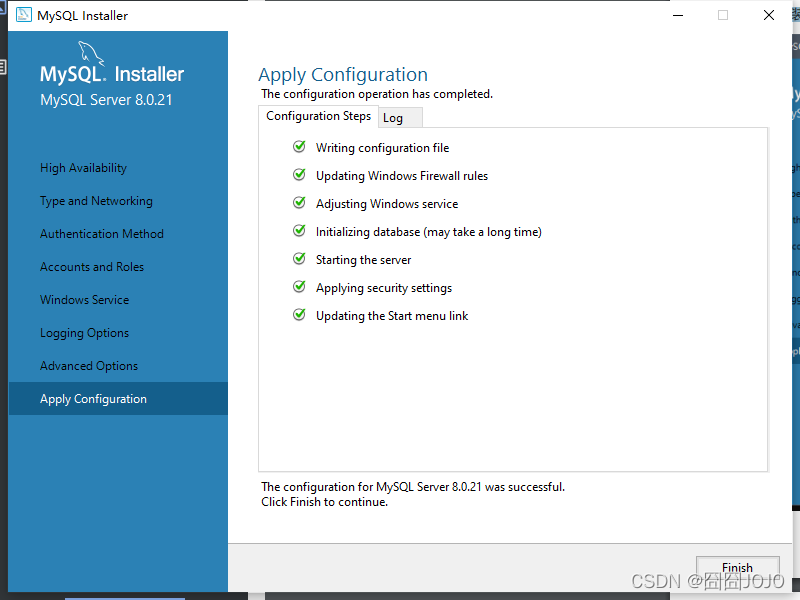This screenshot has height=600, width=800.
Task: Click check icon for Initializing database
Action: pos(299,231)
